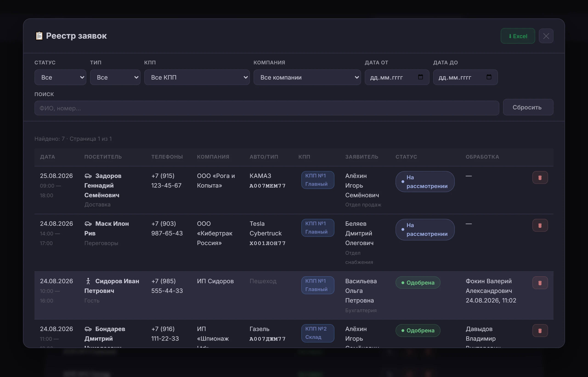Click company ООО «Рога и Копыта»

tap(216, 181)
